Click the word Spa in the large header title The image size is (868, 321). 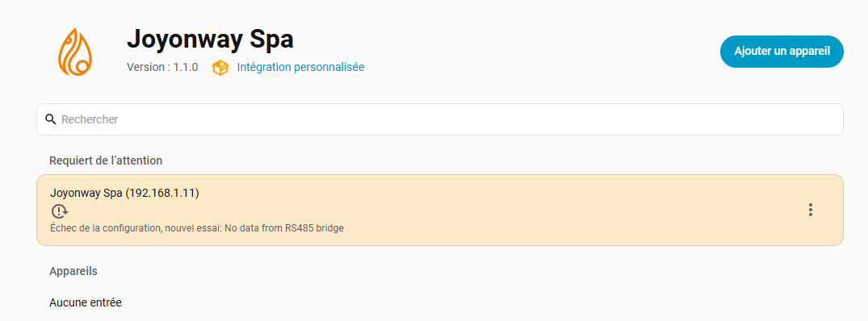tap(270, 40)
